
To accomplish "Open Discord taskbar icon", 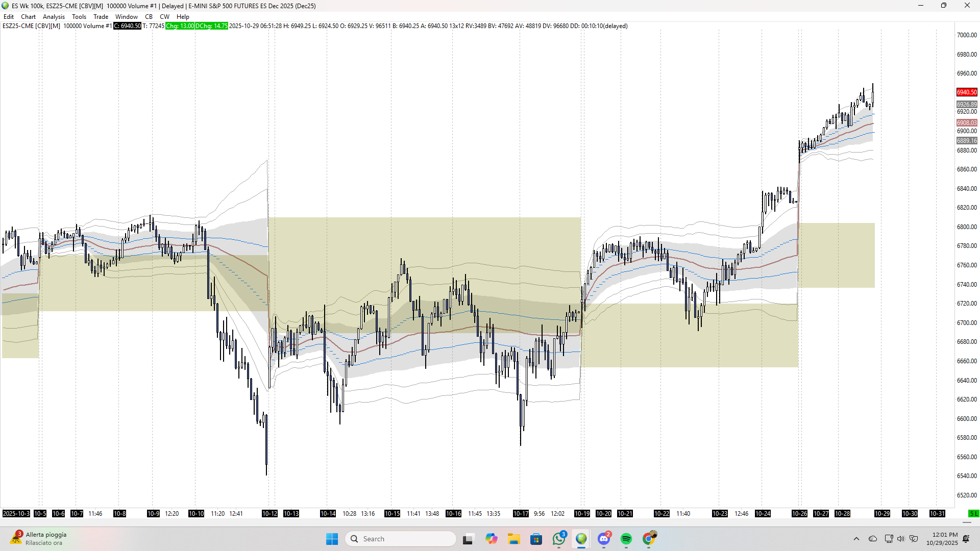I will click(x=604, y=539).
